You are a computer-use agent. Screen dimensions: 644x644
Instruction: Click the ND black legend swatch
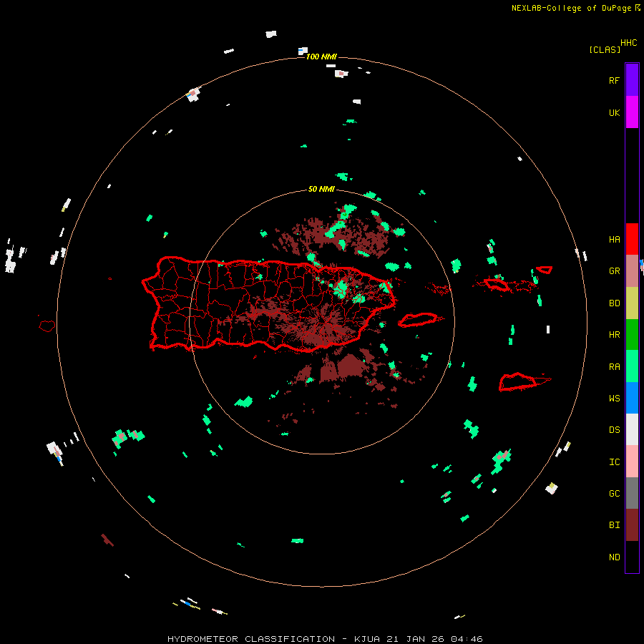pos(632,557)
